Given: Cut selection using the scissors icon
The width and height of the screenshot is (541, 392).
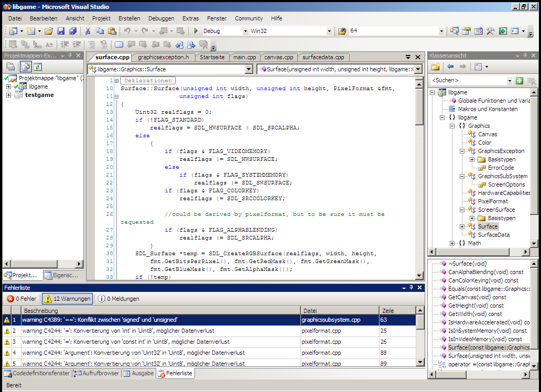Looking at the screenshot, I should point(88,31).
